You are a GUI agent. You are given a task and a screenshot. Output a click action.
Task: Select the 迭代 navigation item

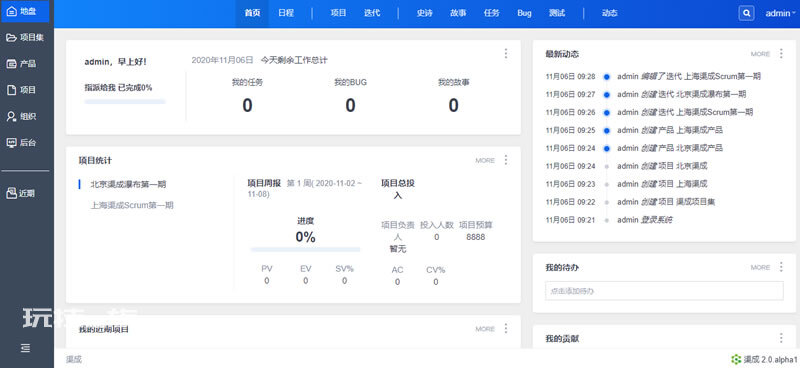click(x=372, y=13)
